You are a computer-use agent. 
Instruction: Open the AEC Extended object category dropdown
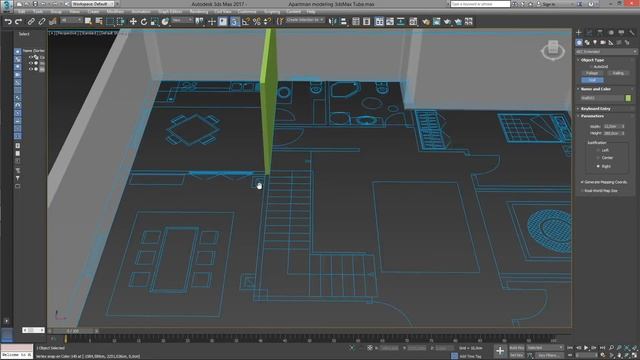[606, 52]
